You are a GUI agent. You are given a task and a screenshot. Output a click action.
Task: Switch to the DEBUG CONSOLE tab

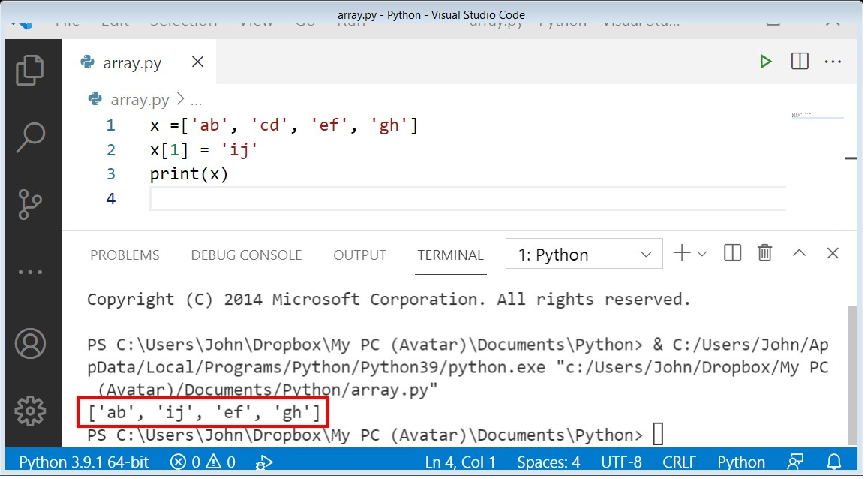click(x=246, y=255)
